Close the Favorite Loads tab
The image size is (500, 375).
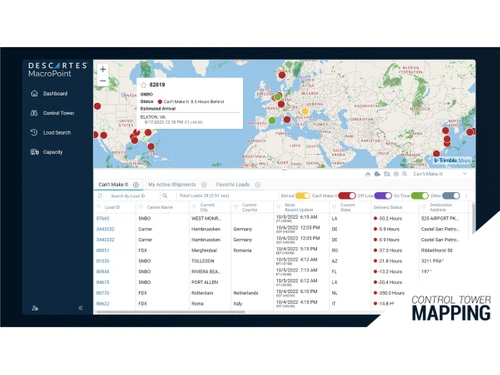[258, 185]
